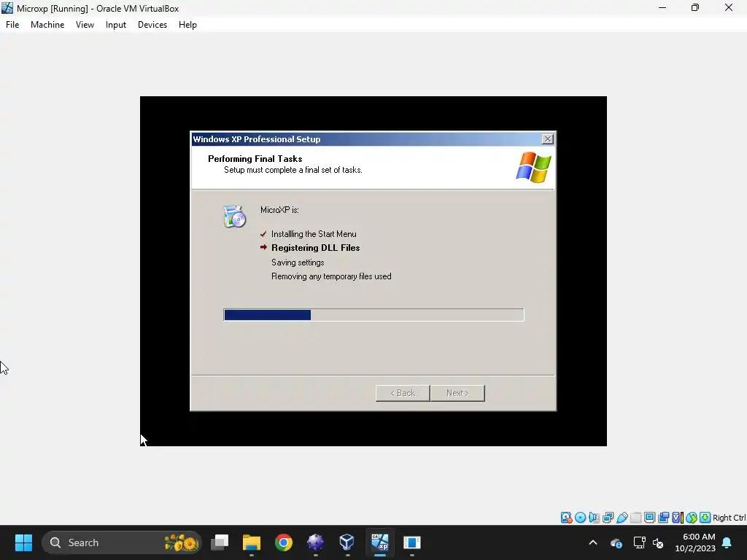Viewport: 747px width, 560px height.
Task: Expand the hidden system tray icons
Action: (593, 542)
